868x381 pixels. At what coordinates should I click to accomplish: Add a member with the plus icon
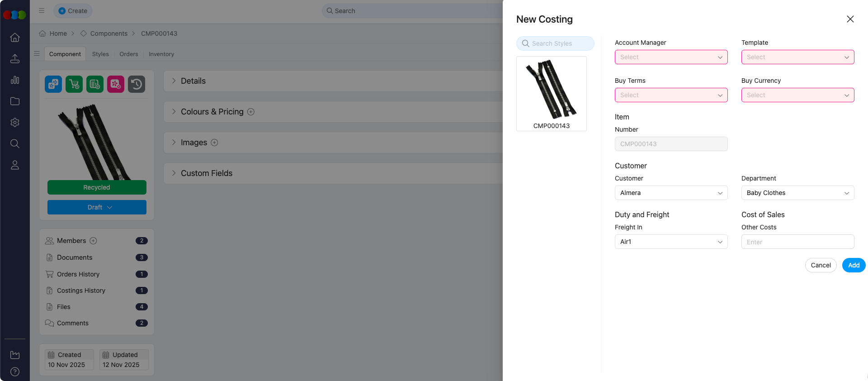[x=94, y=241]
